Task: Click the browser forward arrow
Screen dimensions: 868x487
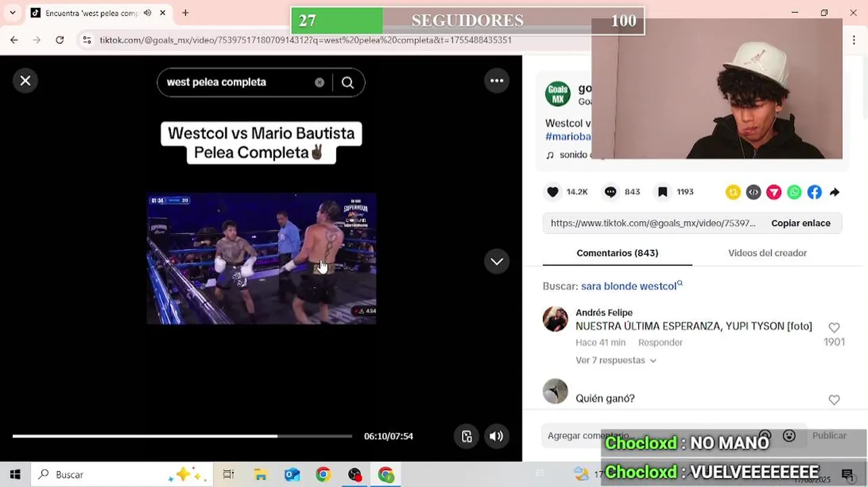Action: point(37,40)
